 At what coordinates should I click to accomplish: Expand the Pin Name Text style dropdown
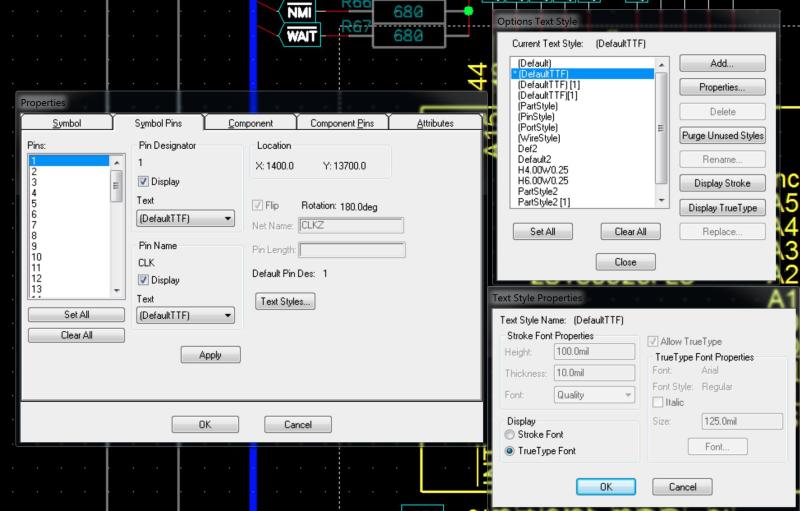pos(185,316)
